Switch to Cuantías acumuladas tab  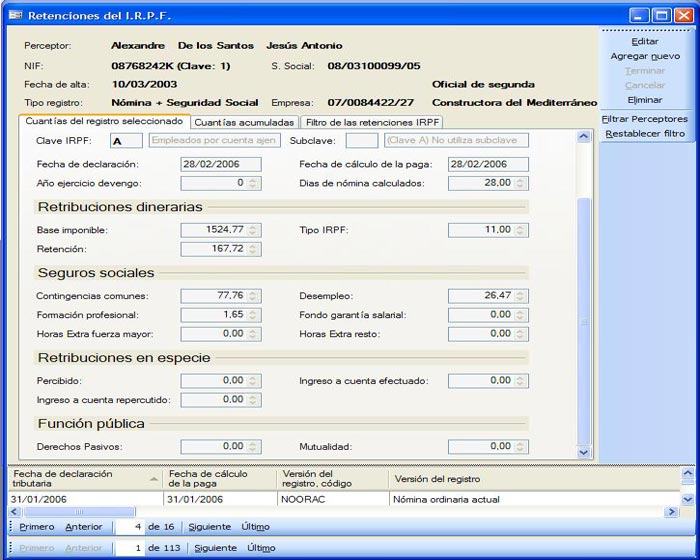click(x=243, y=122)
